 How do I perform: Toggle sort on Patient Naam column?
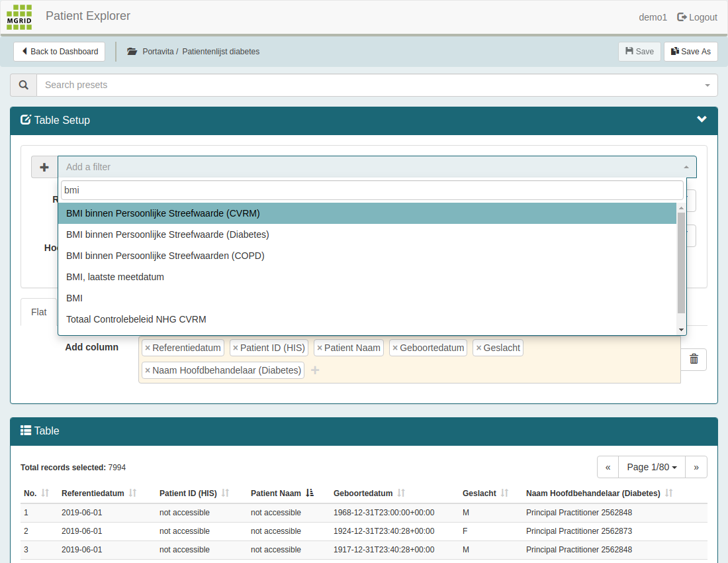point(310,493)
